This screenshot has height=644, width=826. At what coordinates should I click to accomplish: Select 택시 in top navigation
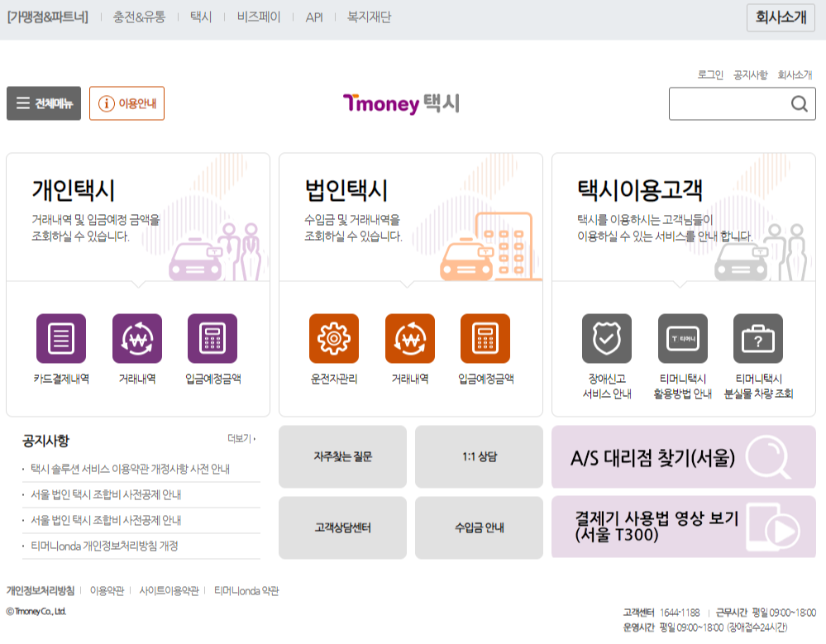pos(201,17)
